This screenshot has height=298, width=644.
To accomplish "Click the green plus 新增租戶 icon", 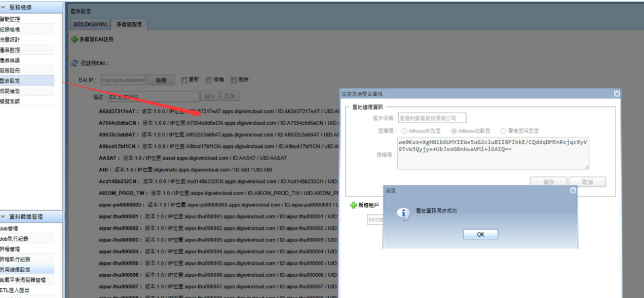I will [x=353, y=205].
